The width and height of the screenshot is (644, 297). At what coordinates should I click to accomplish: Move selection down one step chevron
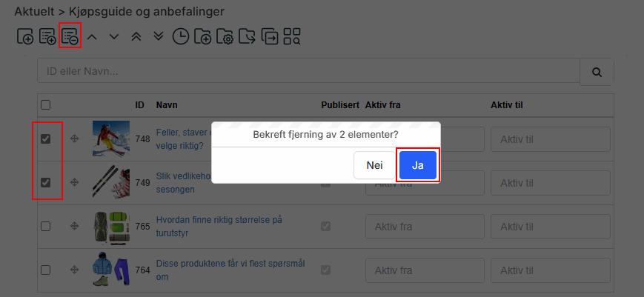point(114,36)
